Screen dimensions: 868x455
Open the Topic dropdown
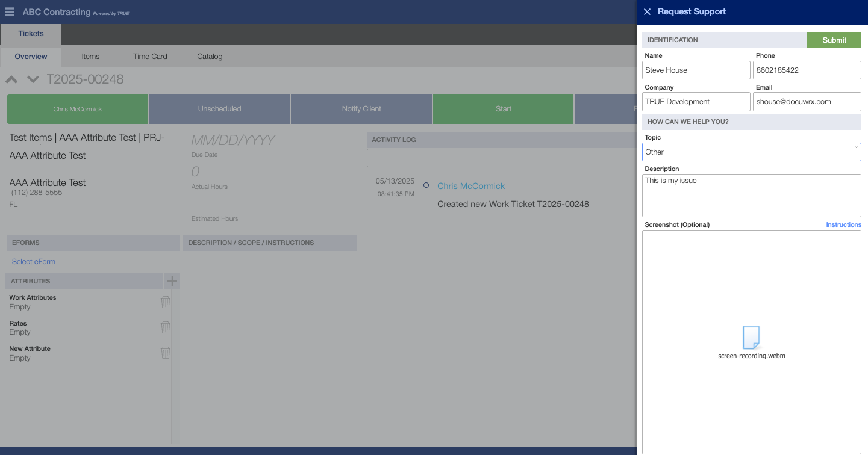click(x=752, y=152)
